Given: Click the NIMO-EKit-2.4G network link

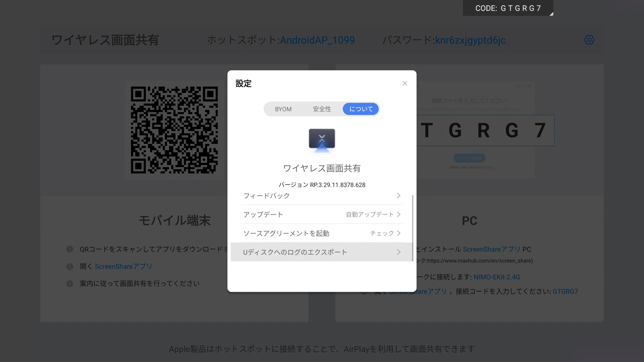Looking at the screenshot, I should coord(496,277).
